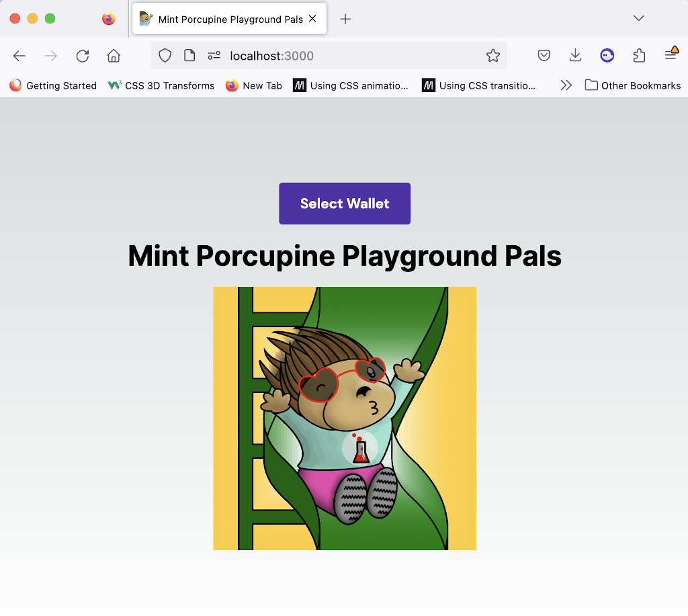The image size is (688, 616).
Task: Reload the current page
Action: tap(83, 56)
